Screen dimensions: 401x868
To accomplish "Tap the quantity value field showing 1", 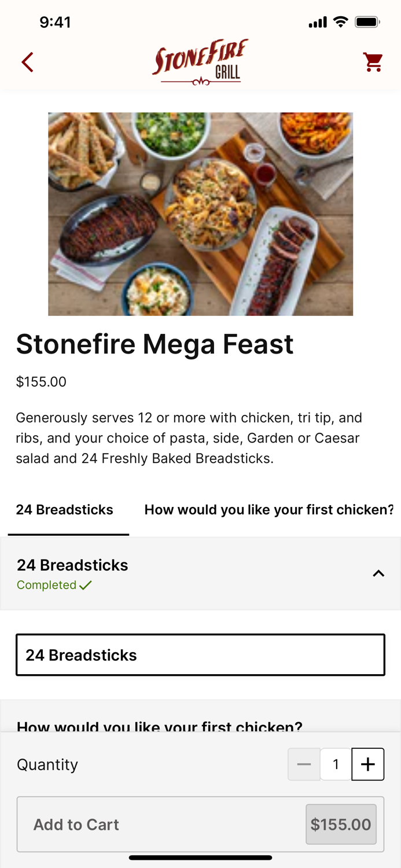I will [x=336, y=764].
